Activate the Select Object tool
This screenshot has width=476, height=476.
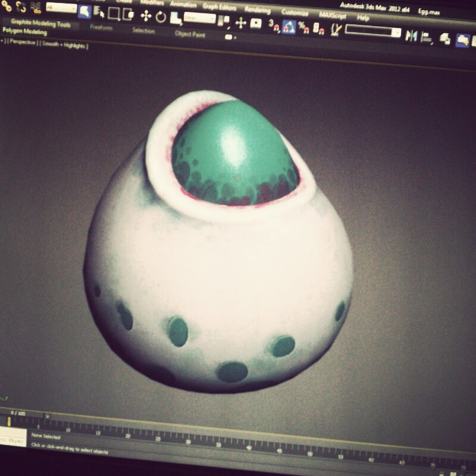click(84, 11)
